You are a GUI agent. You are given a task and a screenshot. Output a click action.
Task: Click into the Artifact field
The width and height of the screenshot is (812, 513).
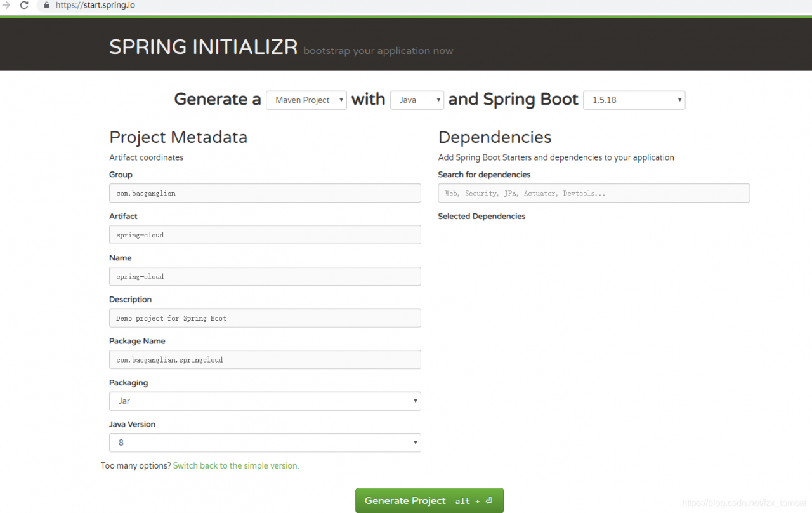coord(265,234)
